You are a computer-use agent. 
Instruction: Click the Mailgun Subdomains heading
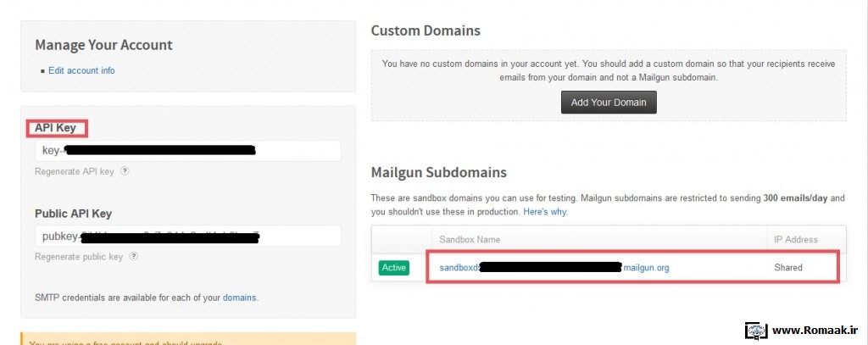tap(438, 172)
